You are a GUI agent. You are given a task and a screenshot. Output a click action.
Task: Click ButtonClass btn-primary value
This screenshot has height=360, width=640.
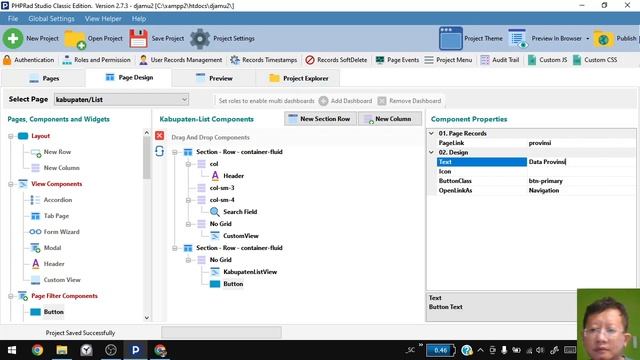click(x=581, y=181)
